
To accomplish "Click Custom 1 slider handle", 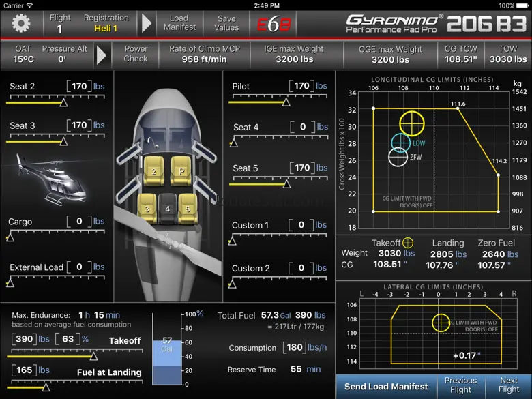I will (x=232, y=241).
